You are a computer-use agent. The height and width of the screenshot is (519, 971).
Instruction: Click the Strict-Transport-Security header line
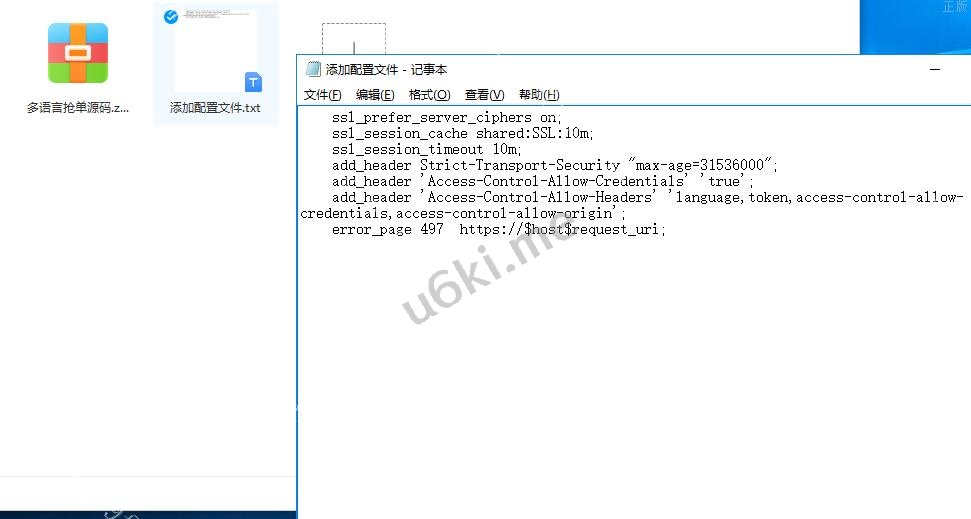click(x=554, y=165)
